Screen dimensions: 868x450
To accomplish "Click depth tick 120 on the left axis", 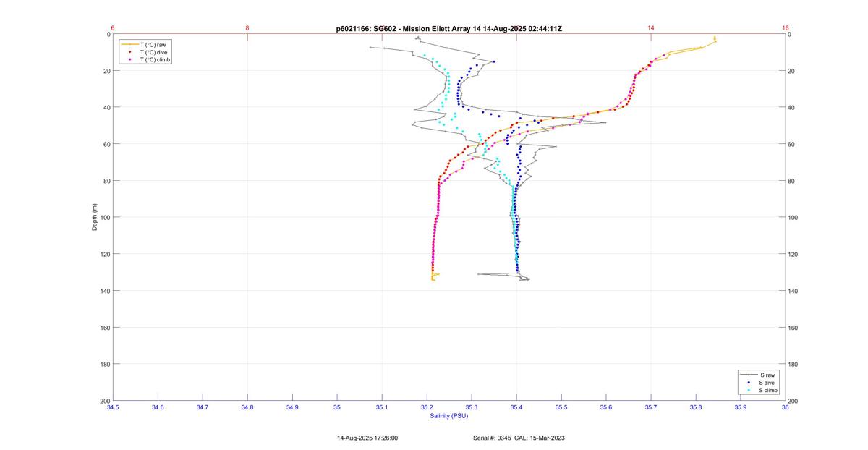I will (106, 254).
